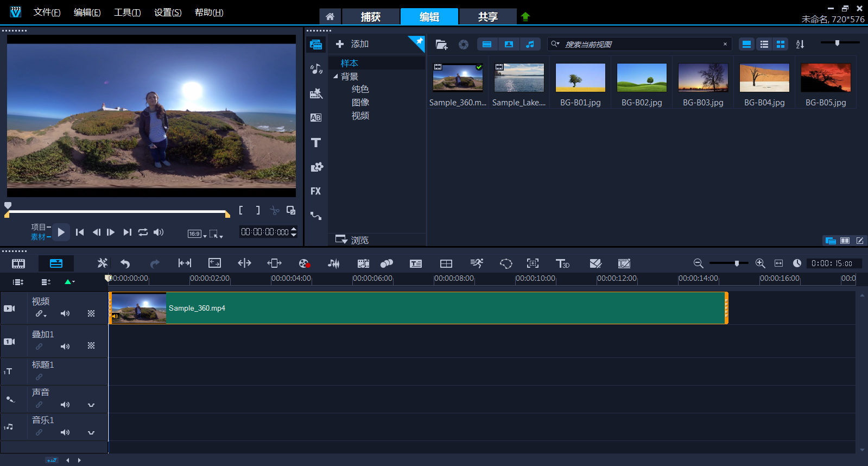Toggle show photos filter in library
Viewport: 868px width, 466px height.
point(509,45)
